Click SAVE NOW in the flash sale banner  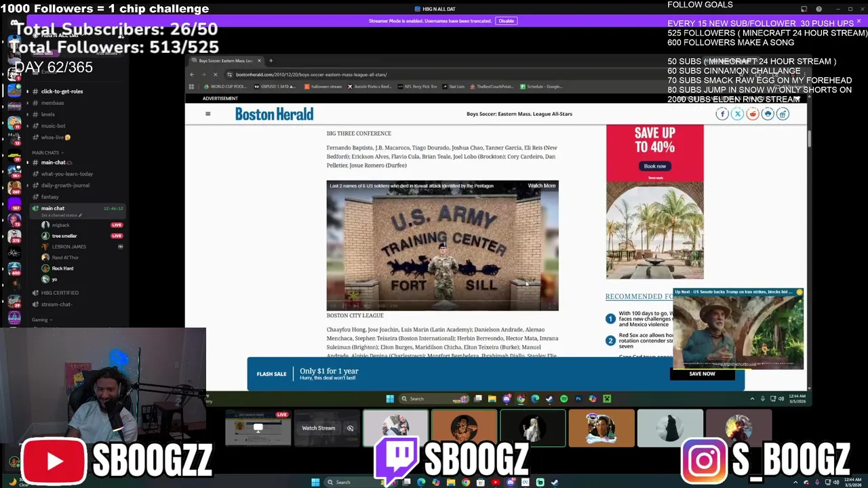coord(702,374)
